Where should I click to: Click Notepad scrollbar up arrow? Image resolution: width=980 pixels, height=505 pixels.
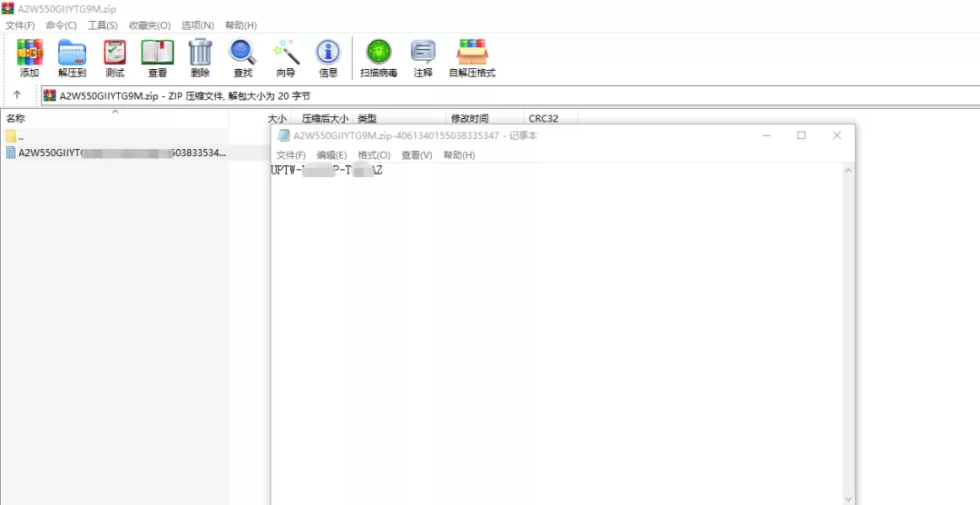[848, 170]
